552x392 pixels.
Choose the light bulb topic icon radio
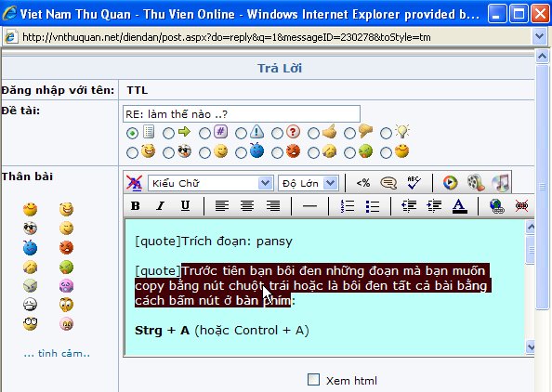coord(386,134)
